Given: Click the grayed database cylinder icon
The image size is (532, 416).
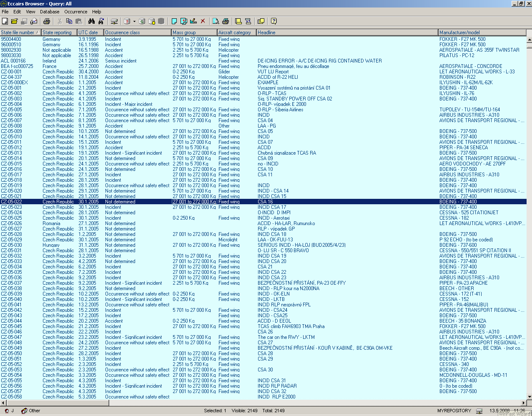Looking at the screenshot, I should tap(161, 21).
